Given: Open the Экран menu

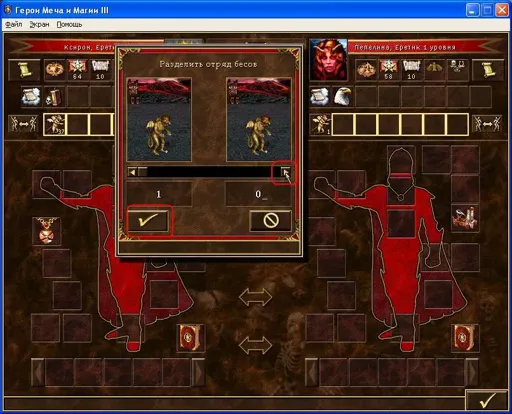Looking at the screenshot, I should (x=39, y=24).
